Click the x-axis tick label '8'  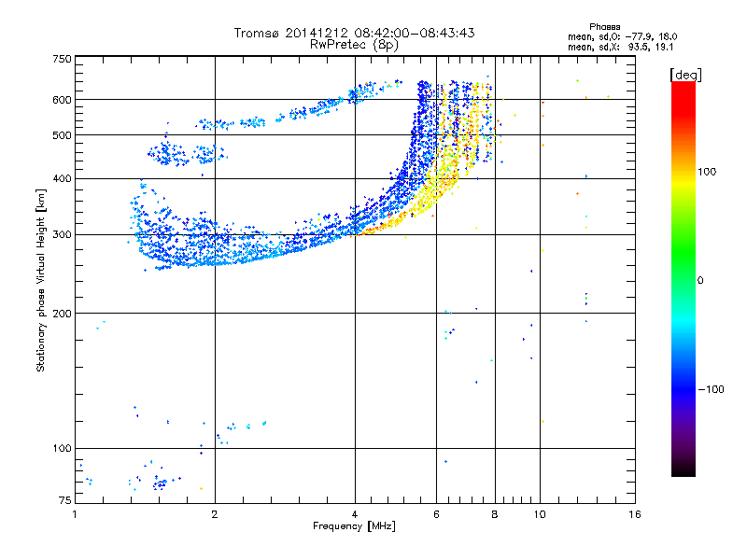click(495, 514)
